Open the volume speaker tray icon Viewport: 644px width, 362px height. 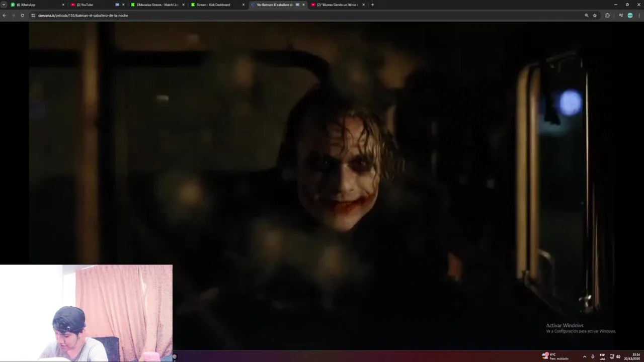coord(618,356)
